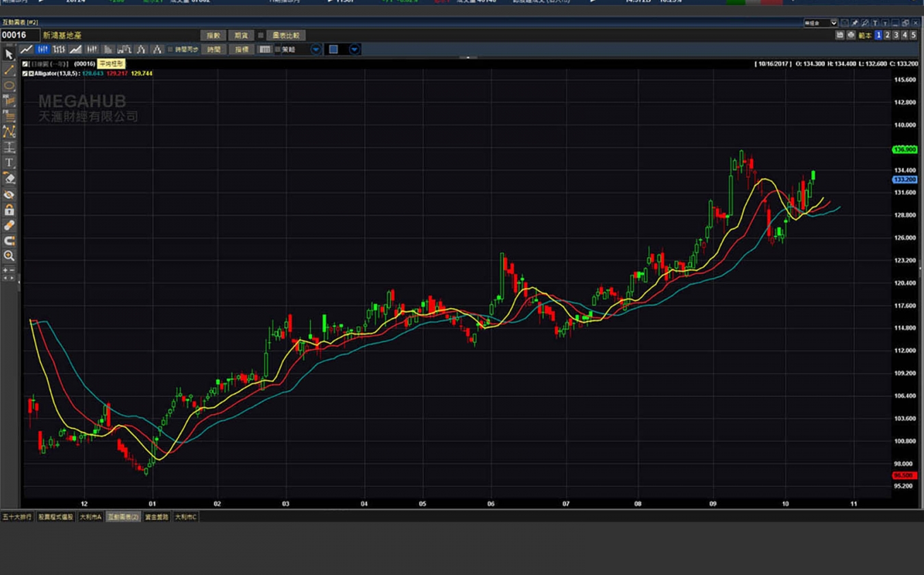Click the 指數 button

coord(214,35)
